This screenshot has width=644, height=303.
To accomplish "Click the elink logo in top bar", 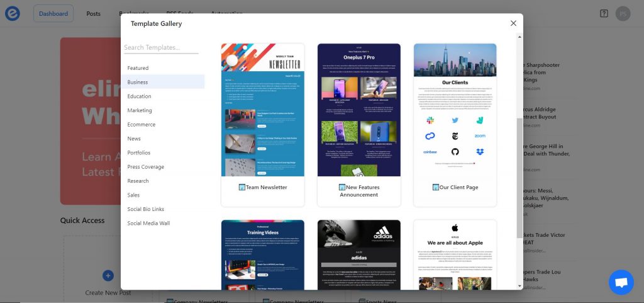I will click(13, 14).
